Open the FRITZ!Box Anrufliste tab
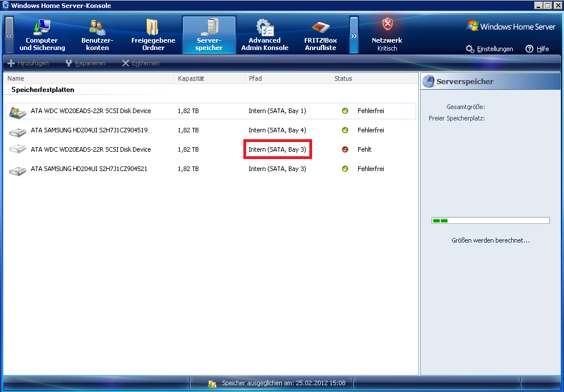The width and height of the screenshot is (564, 392). click(321, 35)
